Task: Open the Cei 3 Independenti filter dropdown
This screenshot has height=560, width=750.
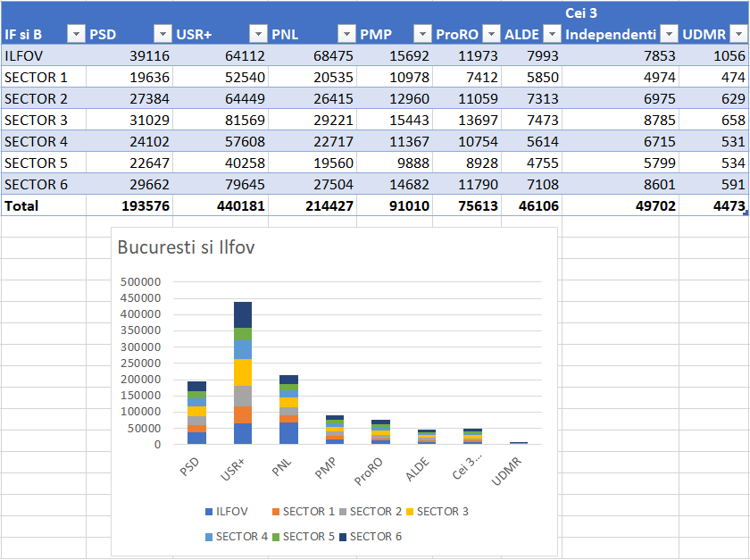Action: click(668, 34)
